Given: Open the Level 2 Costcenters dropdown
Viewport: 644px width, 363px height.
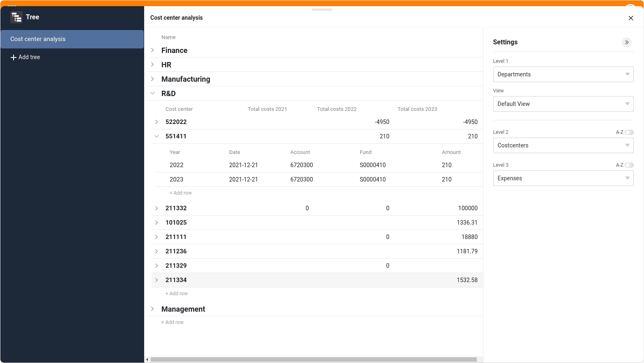Looking at the screenshot, I should (563, 145).
